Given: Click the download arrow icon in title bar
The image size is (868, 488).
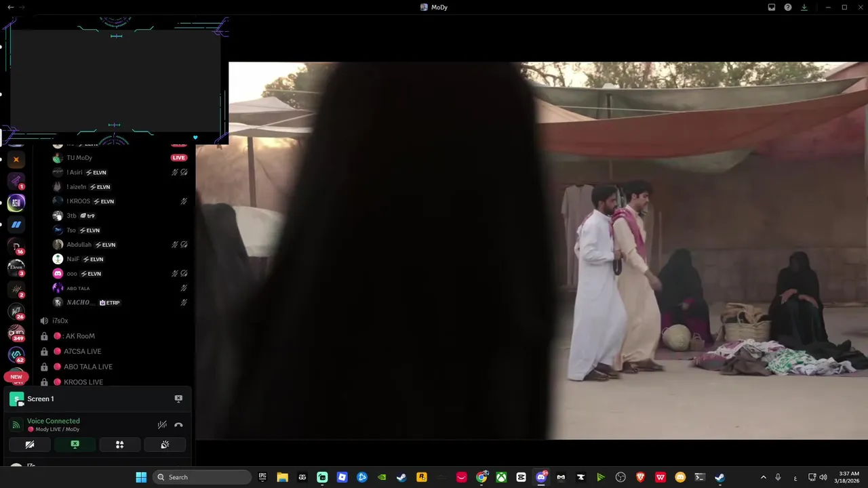Looking at the screenshot, I should [x=804, y=7].
